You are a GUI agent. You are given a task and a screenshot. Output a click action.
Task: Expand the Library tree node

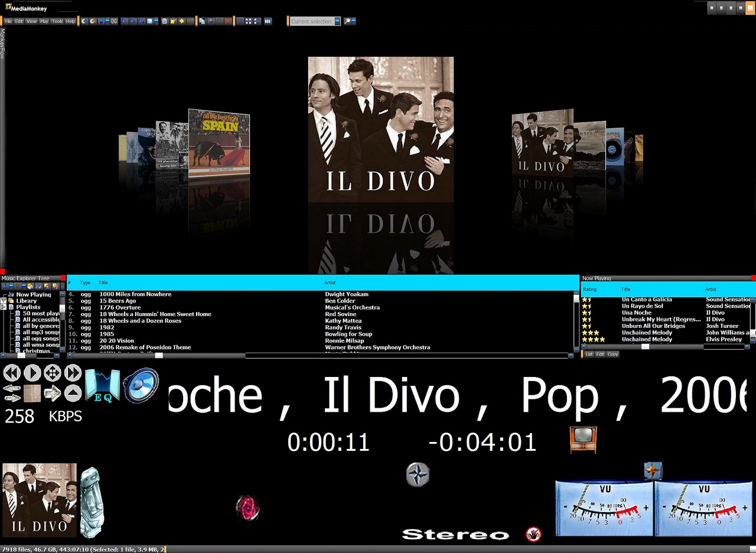click(x=4, y=301)
